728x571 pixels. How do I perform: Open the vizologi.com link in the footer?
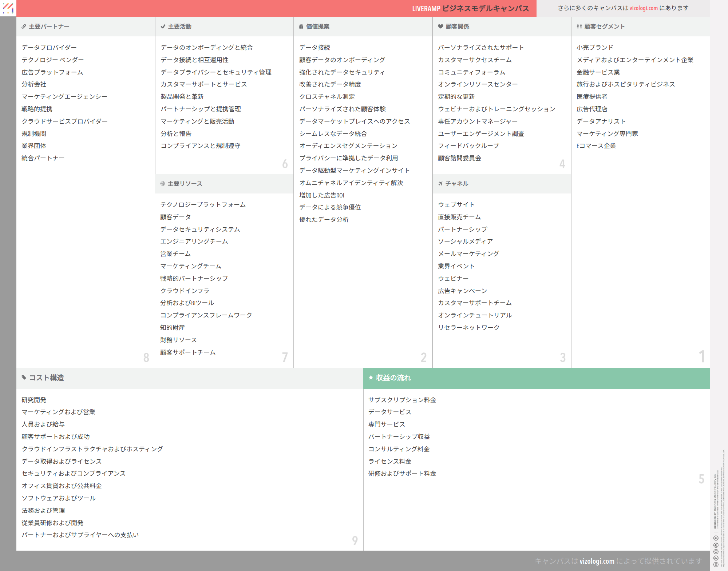(x=597, y=561)
